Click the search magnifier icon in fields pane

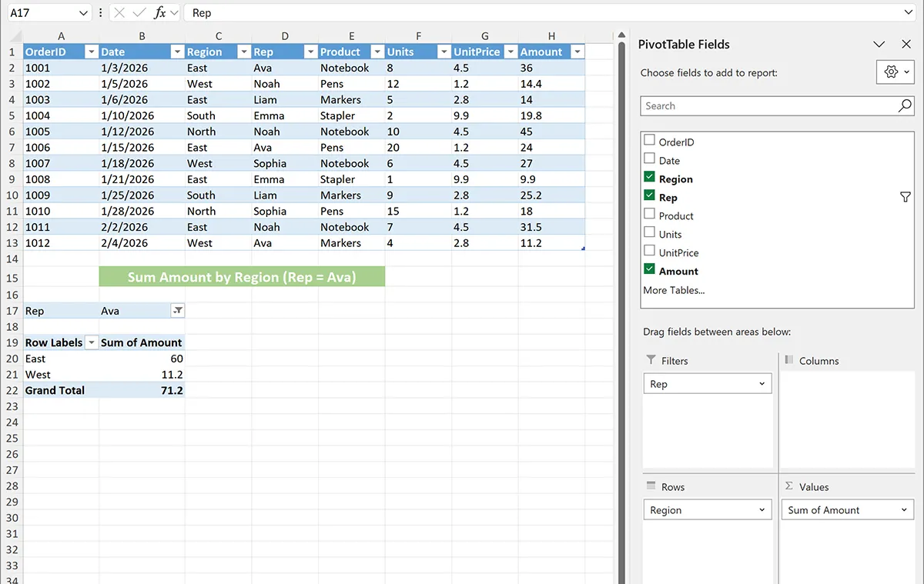coord(905,106)
